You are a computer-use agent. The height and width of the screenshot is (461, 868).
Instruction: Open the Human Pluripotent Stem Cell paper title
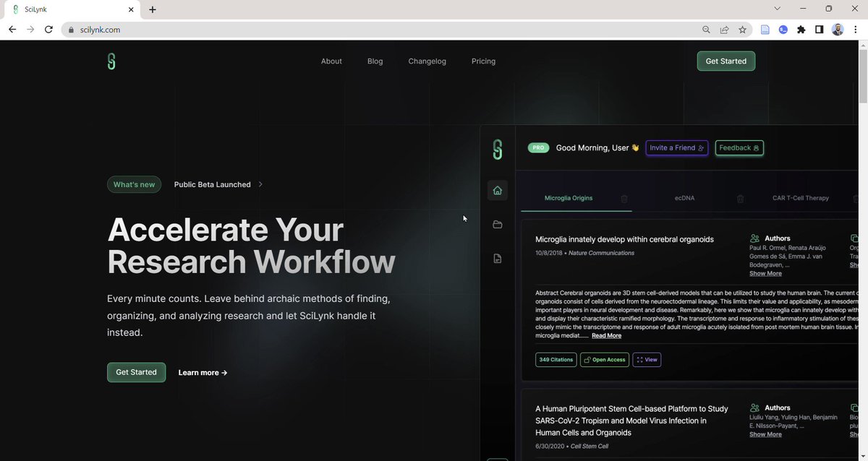pos(631,421)
